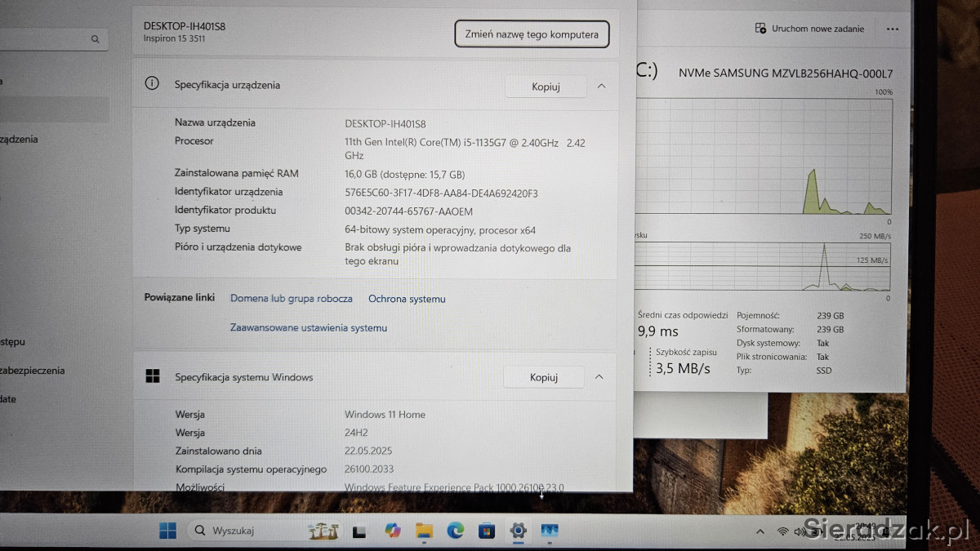Click the Powiązane linki label
Screen dimensions: 980x551
(180, 297)
